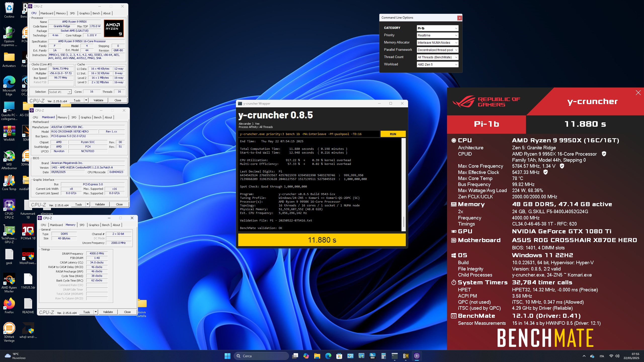This screenshot has height=362, width=644.
Task: Expand the Parallel Framework dropdown
Action: pyautogui.click(x=437, y=50)
